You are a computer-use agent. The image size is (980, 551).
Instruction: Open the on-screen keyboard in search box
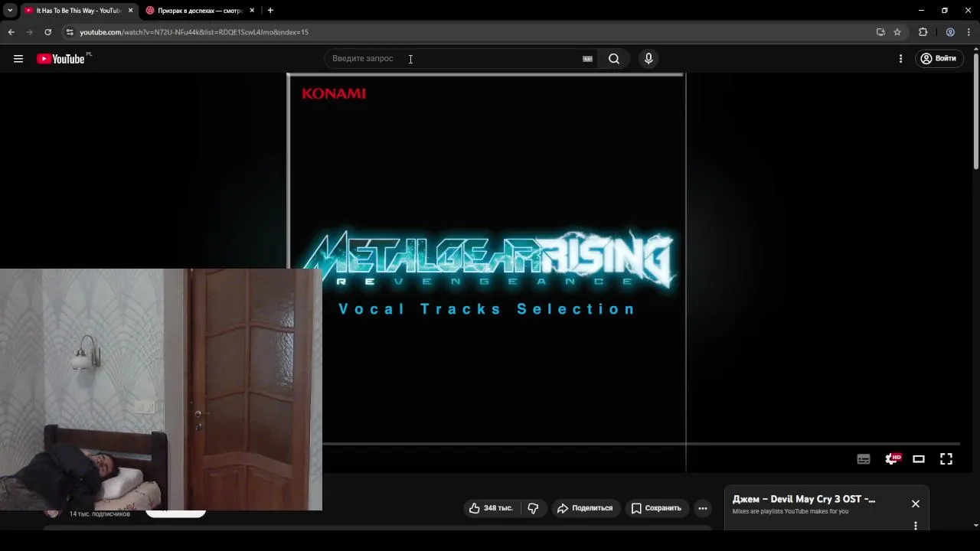coord(587,58)
